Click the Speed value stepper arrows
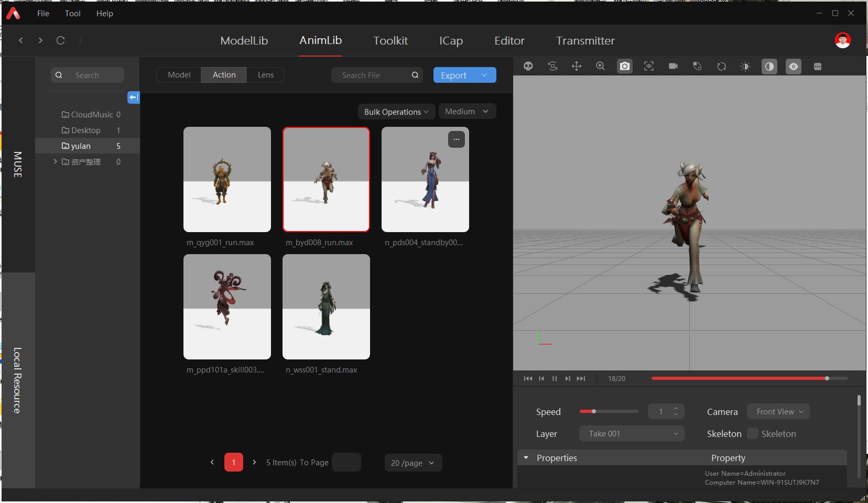Viewport: 868px width, 503px height. click(676, 411)
